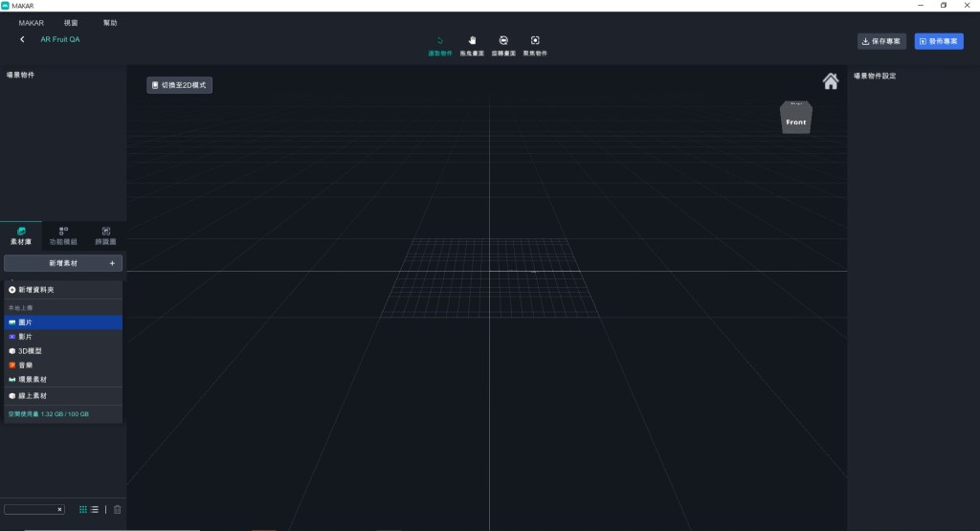
Task: Click the asset search input field
Action: pos(29,510)
